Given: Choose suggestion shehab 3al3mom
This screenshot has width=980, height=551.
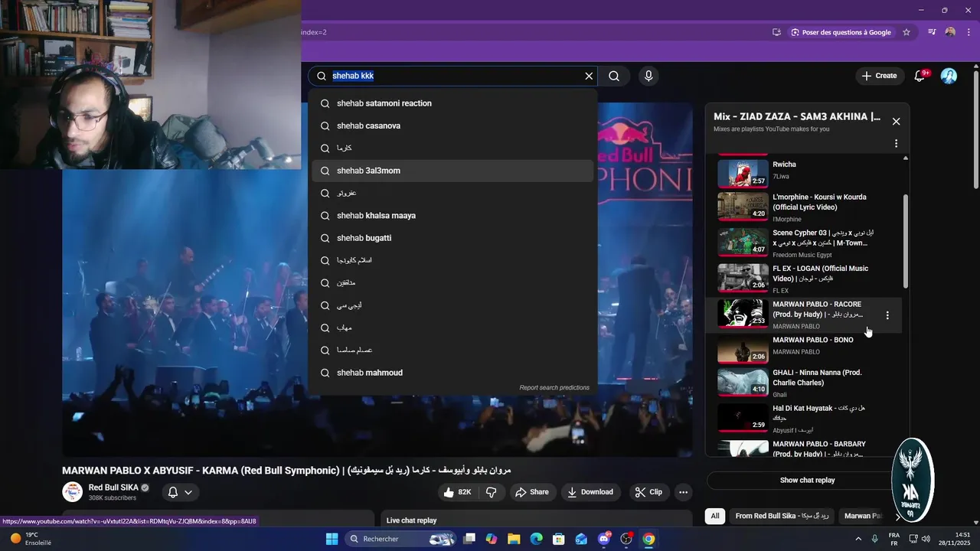Looking at the screenshot, I should coord(452,171).
